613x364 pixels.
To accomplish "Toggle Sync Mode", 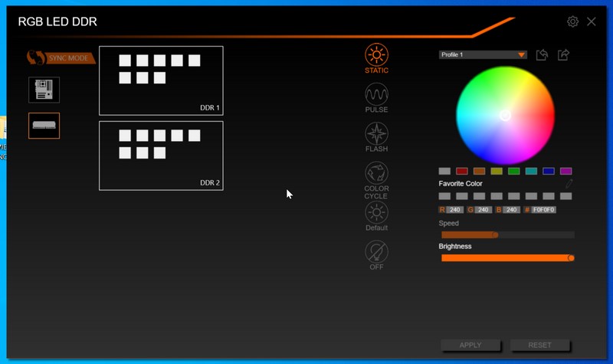I will [x=61, y=58].
